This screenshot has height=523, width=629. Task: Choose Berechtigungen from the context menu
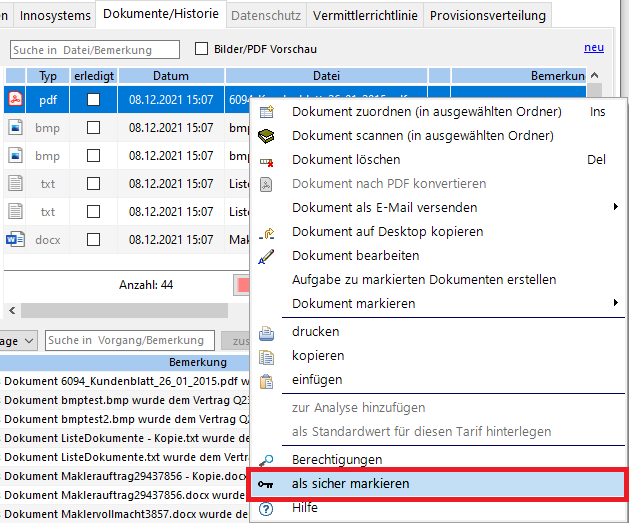[x=337, y=460]
